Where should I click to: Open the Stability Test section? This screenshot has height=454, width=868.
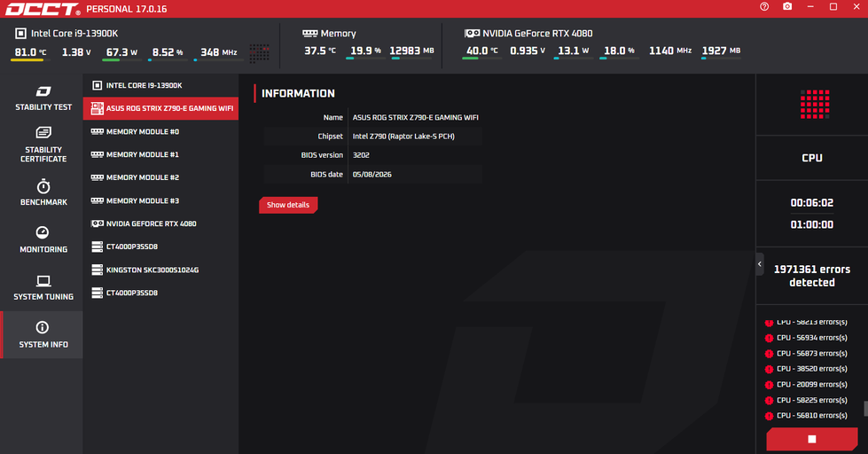coord(43,98)
